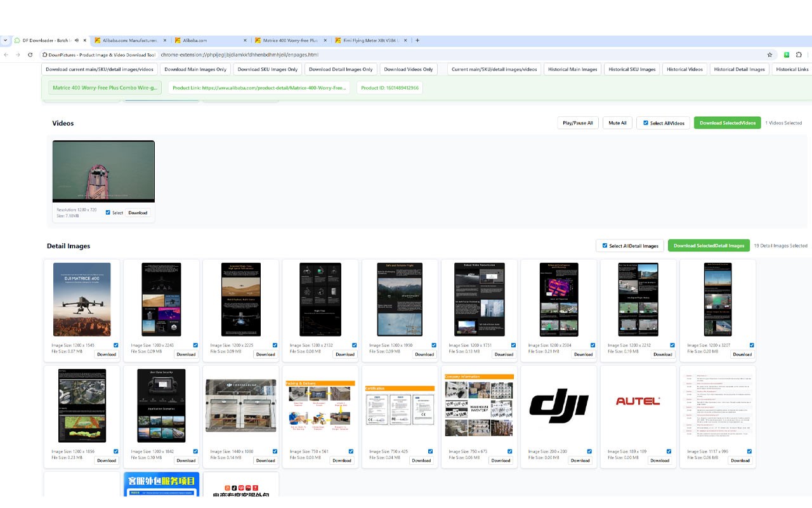Click Download Videos Only
Image resolution: width=812 pixels, height=508 pixels.
pyautogui.click(x=409, y=69)
